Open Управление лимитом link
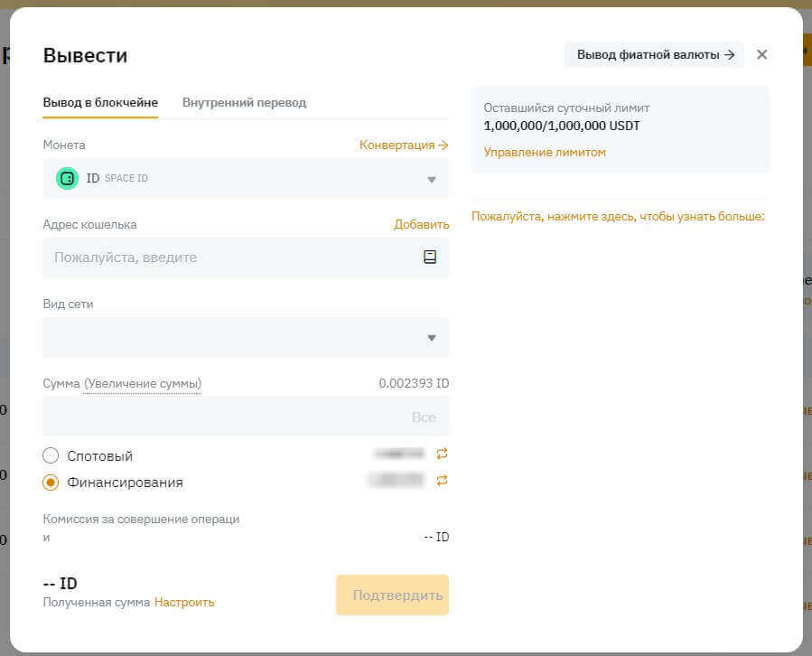 545,152
